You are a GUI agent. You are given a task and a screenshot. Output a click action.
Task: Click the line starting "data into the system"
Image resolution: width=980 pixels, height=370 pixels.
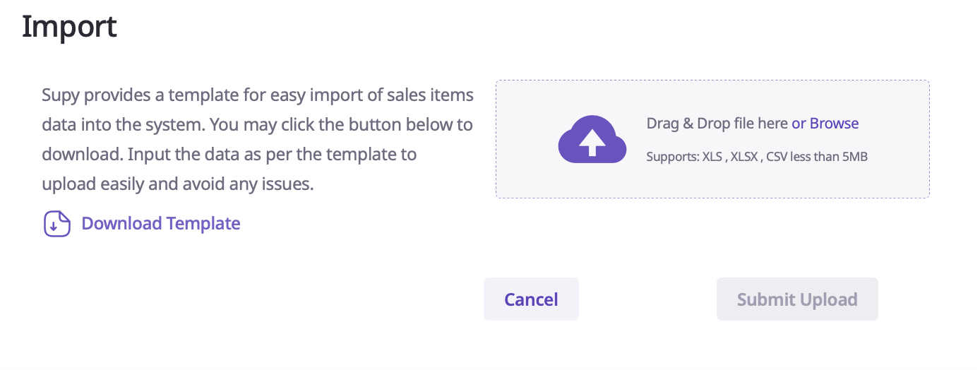coord(257,124)
